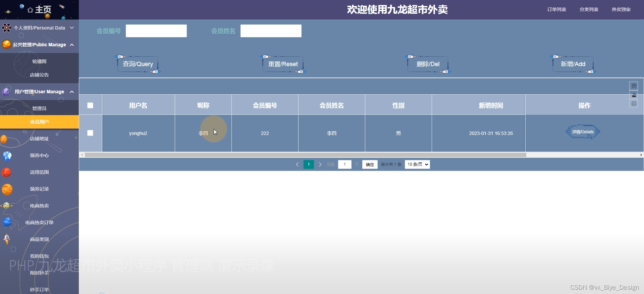
Task: Click the 用户名 column header
Action: (138, 105)
